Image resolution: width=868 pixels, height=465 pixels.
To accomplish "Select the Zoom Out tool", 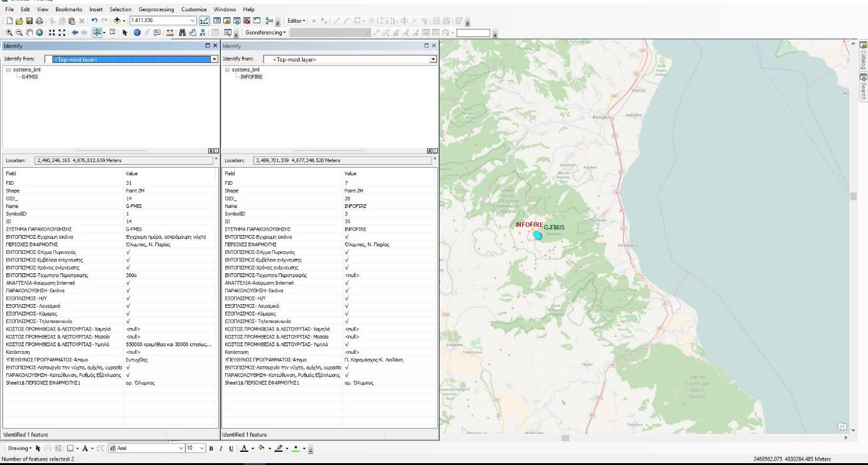I will point(19,33).
